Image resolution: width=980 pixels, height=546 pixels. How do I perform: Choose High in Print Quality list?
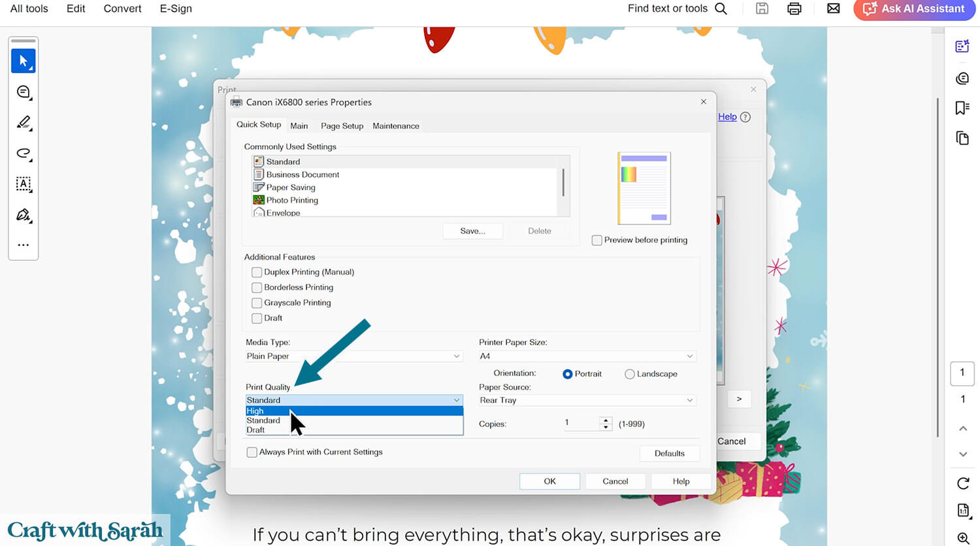[354, 411]
